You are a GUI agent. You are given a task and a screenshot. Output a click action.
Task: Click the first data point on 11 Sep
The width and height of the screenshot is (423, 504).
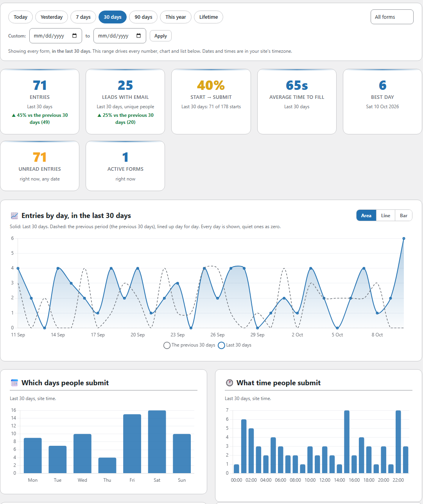[x=18, y=268]
